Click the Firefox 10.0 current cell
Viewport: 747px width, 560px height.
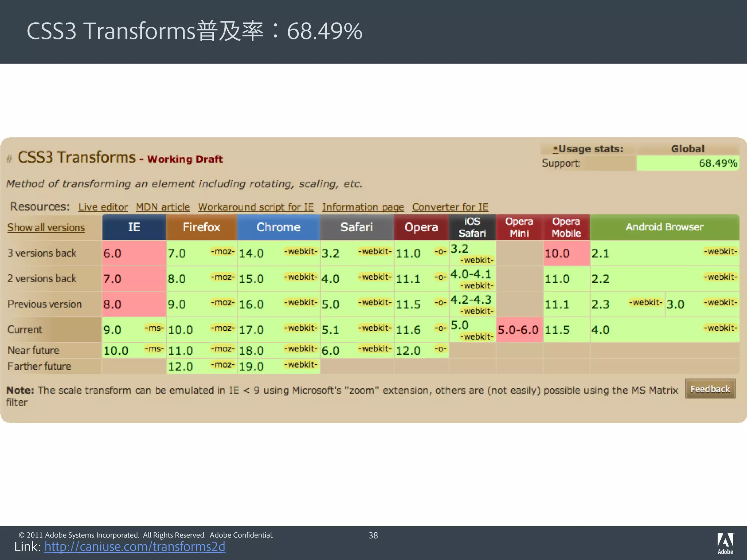tap(201, 330)
